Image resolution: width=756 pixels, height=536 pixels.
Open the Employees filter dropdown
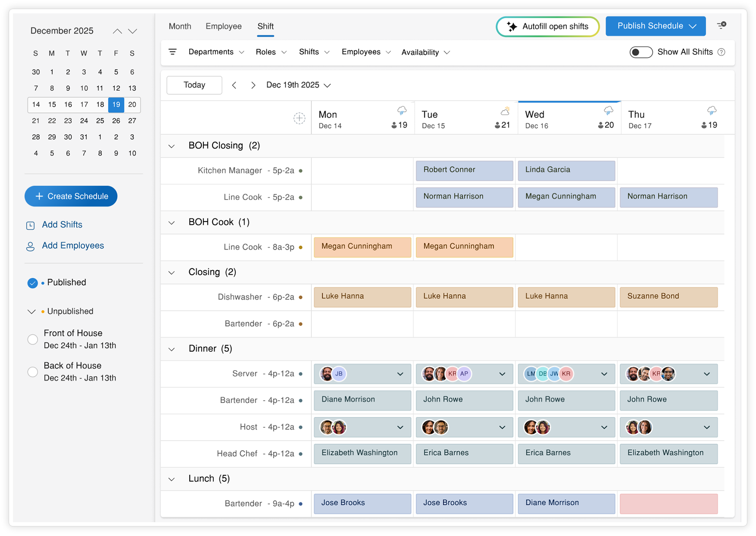click(x=366, y=52)
